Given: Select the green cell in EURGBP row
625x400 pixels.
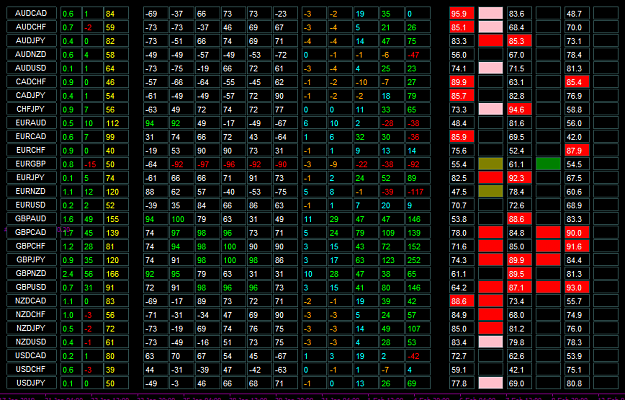Looking at the screenshot, I should pos(548,164).
